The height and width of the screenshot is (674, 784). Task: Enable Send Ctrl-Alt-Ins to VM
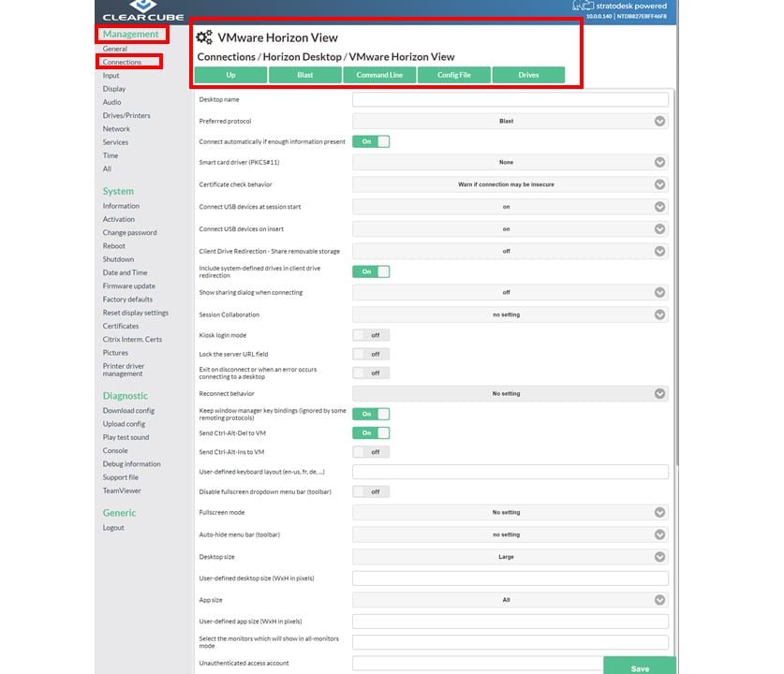point(371,452)
